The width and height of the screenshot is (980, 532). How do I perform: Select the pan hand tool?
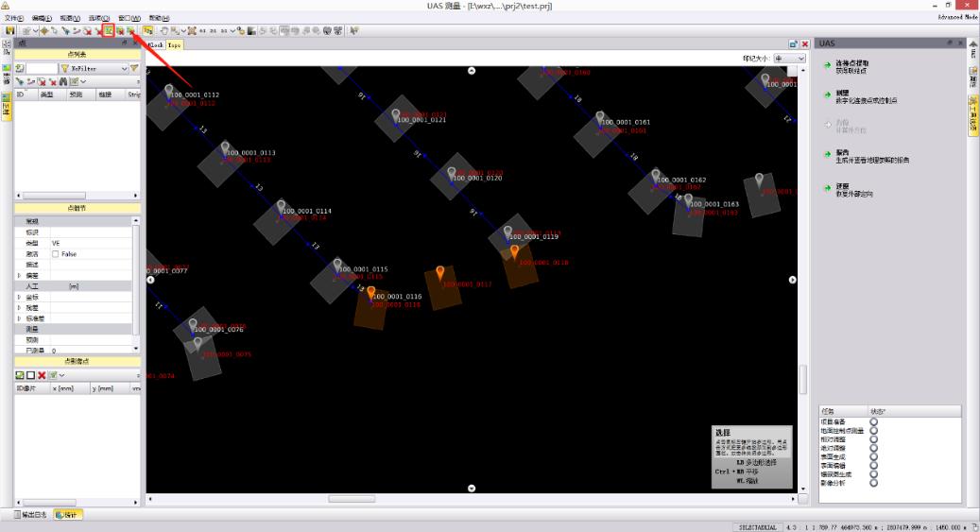click(163, 31)
